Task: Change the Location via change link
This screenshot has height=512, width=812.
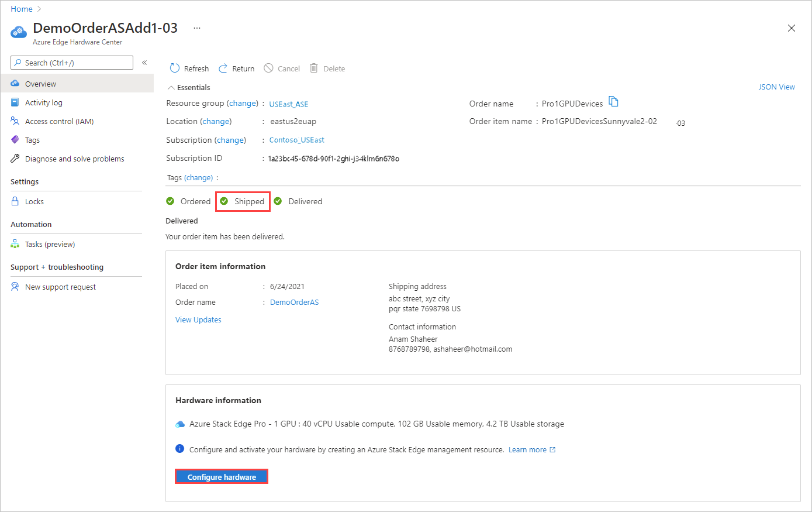Action: [x=216, y=121]
